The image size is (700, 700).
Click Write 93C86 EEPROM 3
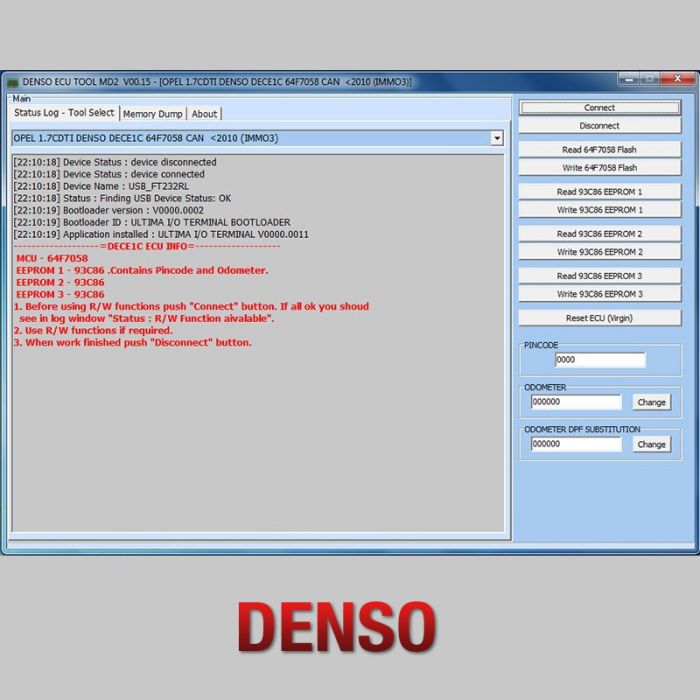600,294
